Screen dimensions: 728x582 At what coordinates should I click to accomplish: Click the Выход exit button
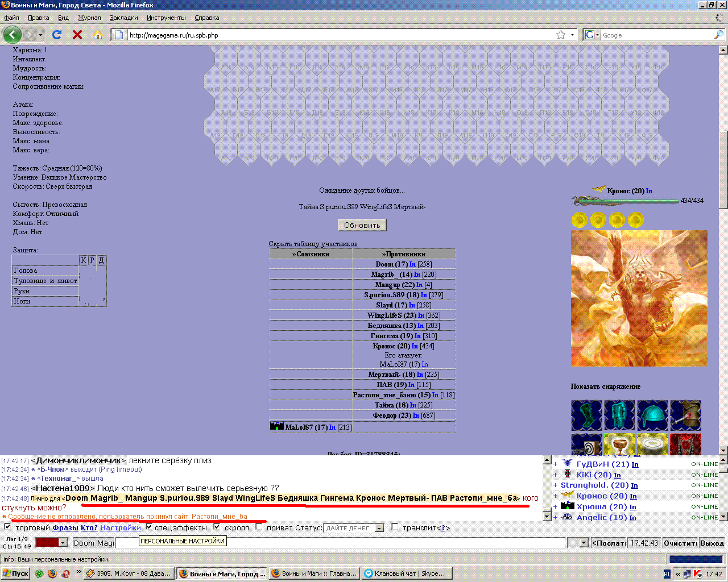(712, 543)
